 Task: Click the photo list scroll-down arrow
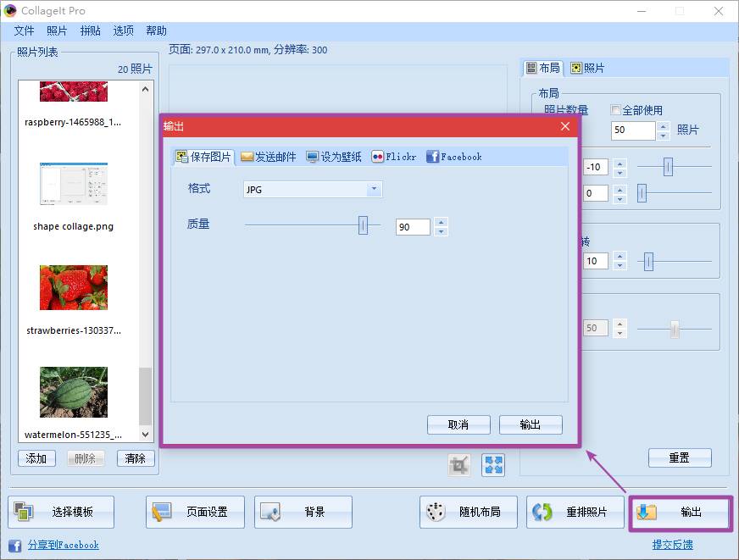[146, 434]
